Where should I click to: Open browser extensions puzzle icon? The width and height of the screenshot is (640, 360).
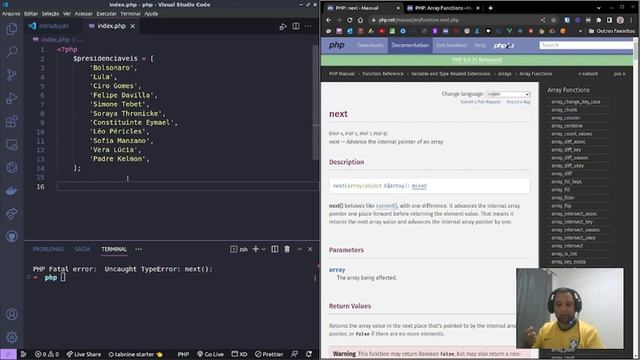(599, 20)
